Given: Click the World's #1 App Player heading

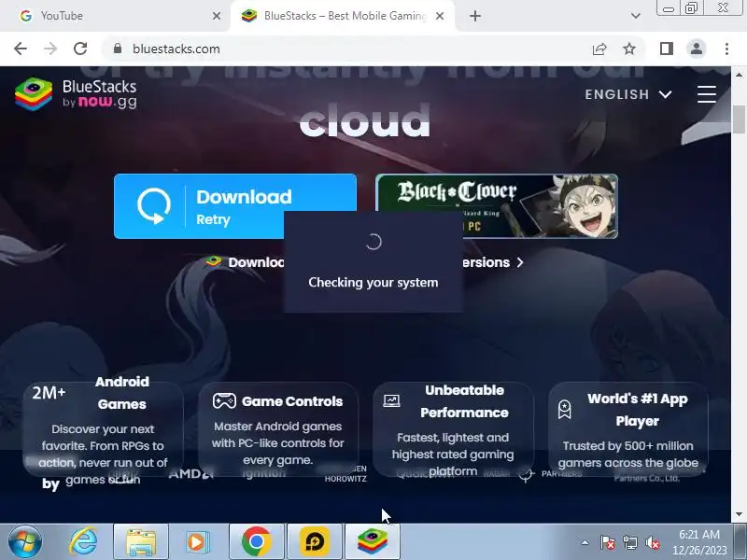Looking at the screenshot, I should (x=638, y=410).
